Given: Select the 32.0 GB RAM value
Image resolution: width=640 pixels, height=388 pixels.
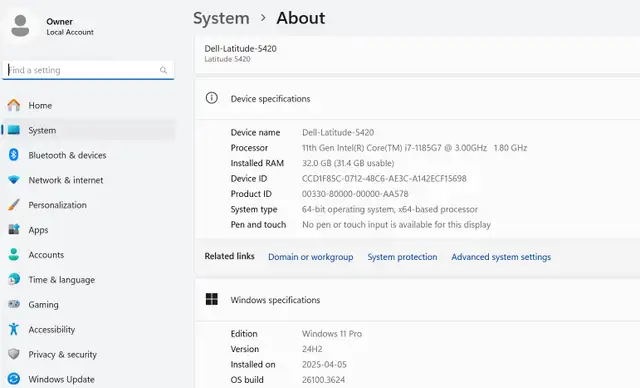Looking at the screenshot, I should 348,163.
